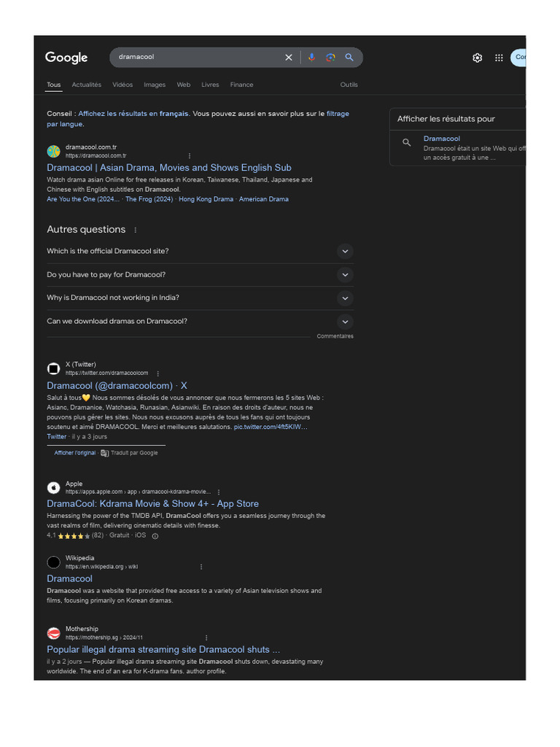Image resolution: width=560 pixels, height=747 pixels.
Task: Open Google Lens image search
Action: pyautogui.click(x=330, y=58)
